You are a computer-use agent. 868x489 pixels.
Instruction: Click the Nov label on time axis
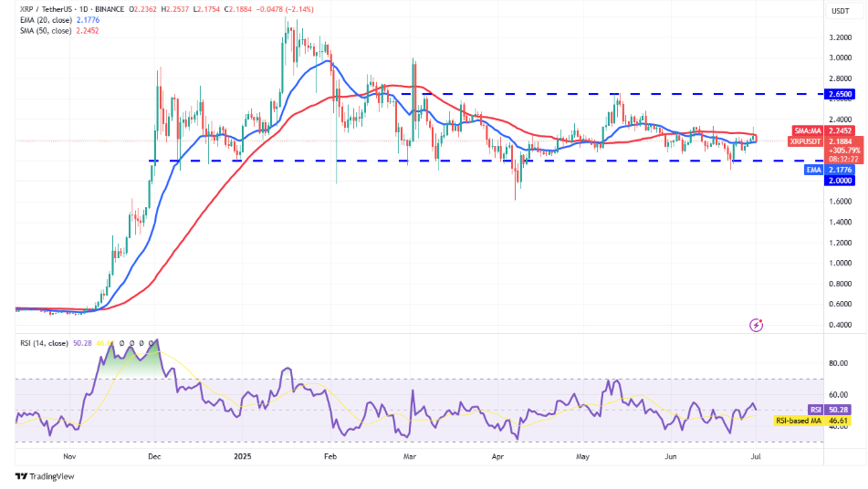click(69, 457)
